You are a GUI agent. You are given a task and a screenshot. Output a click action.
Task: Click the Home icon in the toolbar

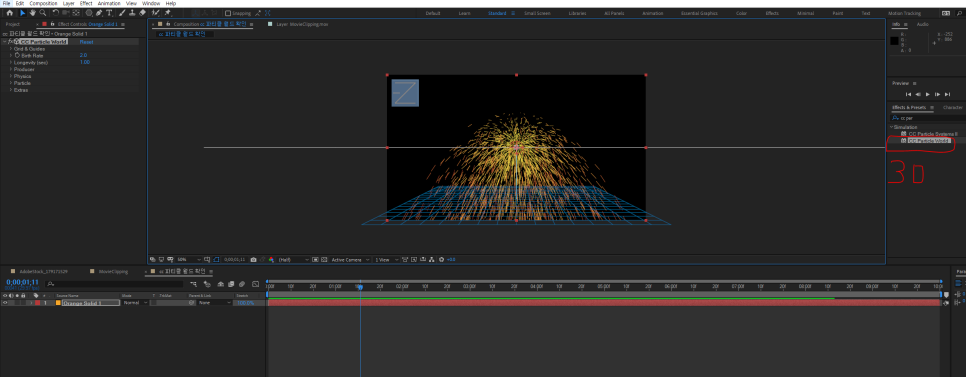click(x=10, y=13)
